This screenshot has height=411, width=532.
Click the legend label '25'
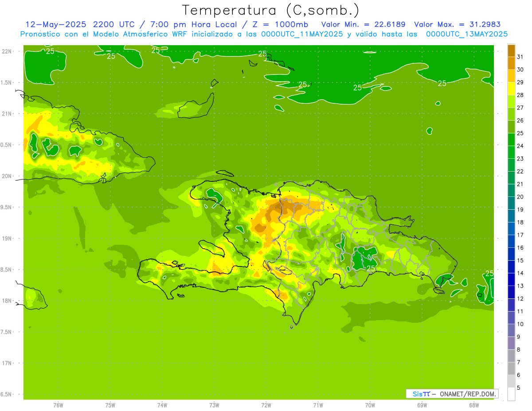click(520, 133)
